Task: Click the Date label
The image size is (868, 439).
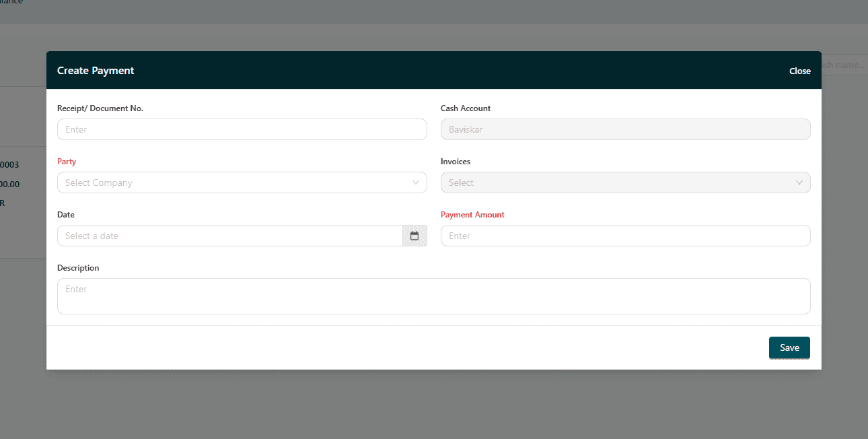Action: click(x=66, y=215)
